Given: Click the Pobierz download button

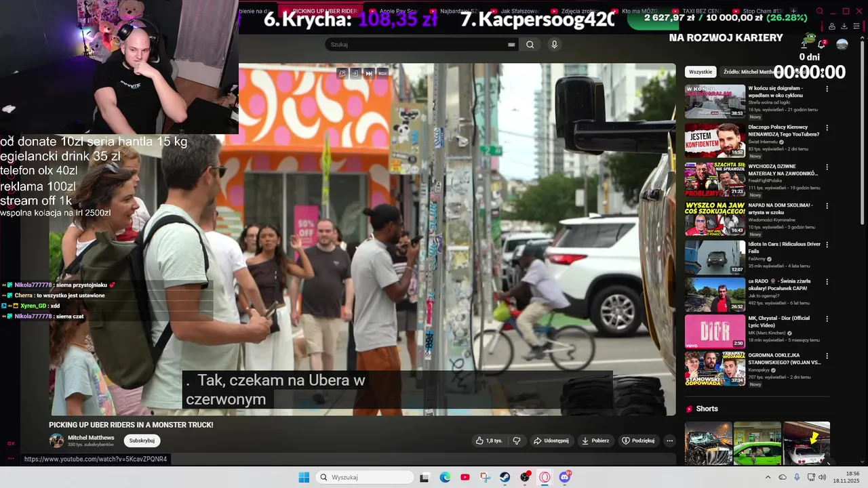Looking at the screenshot, I should pos(595,441).
